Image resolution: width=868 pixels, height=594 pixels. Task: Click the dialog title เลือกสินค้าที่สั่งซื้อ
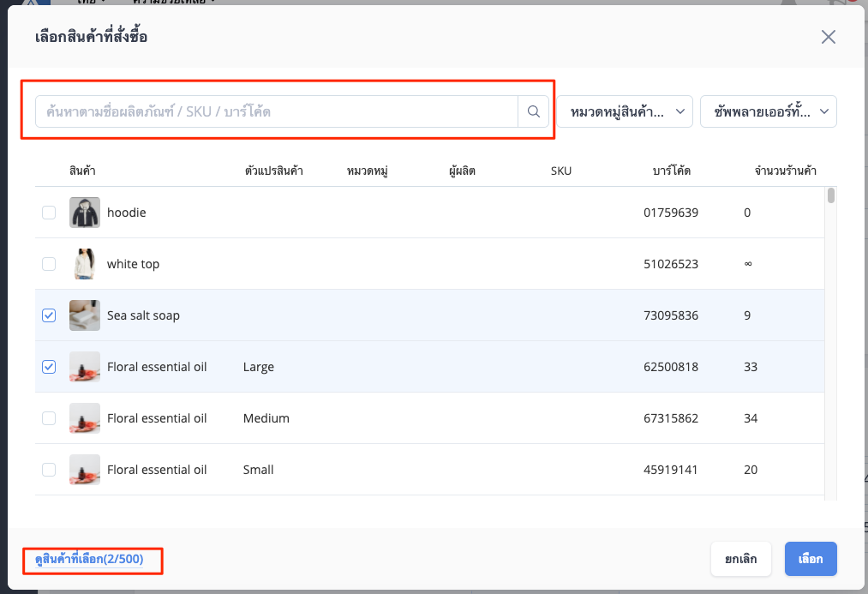tap(92, 37)
